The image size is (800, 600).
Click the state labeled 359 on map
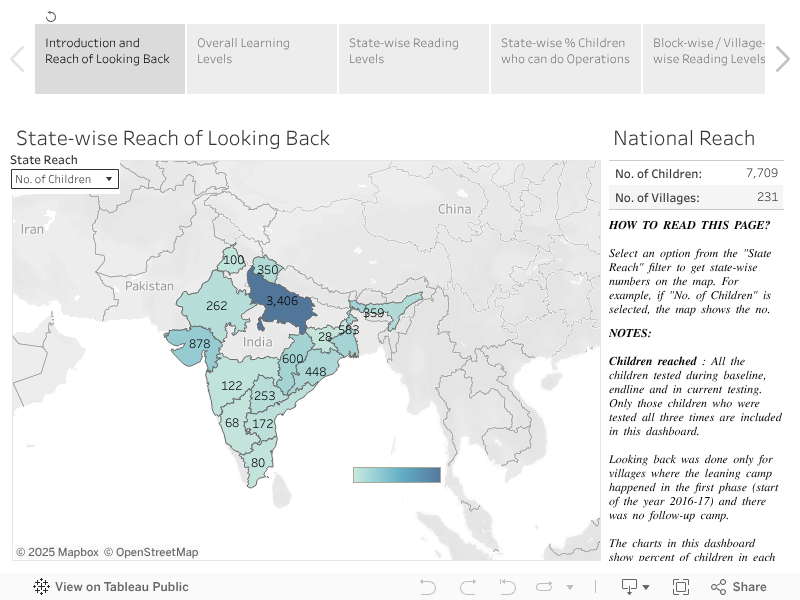[x=373, y=313]
